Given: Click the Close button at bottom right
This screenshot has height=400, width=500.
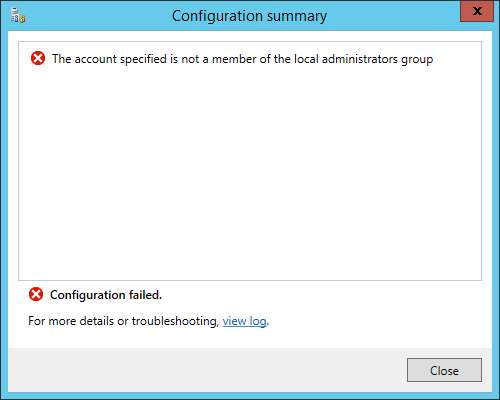Looking at the screenshot, I should click(444, 370).
